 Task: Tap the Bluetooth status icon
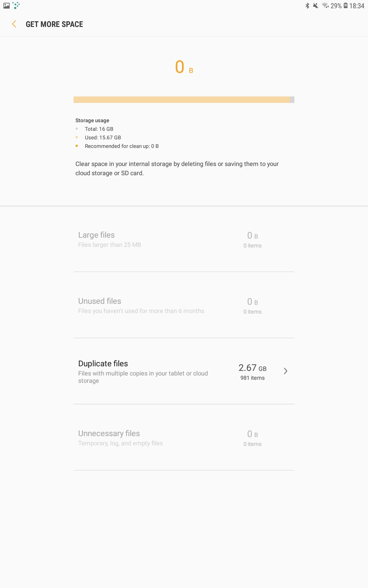pos(307,6)
